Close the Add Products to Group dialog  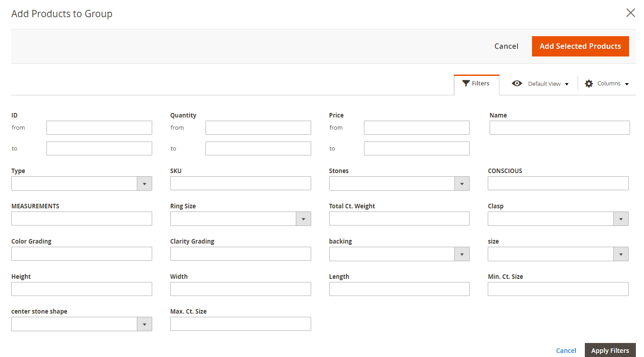630,13
